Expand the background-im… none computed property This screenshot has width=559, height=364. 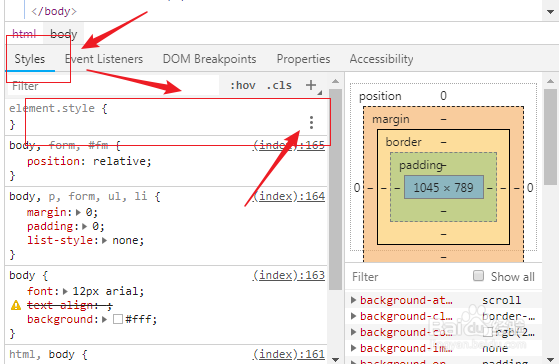pyautogui.click(x=353, y=348)
